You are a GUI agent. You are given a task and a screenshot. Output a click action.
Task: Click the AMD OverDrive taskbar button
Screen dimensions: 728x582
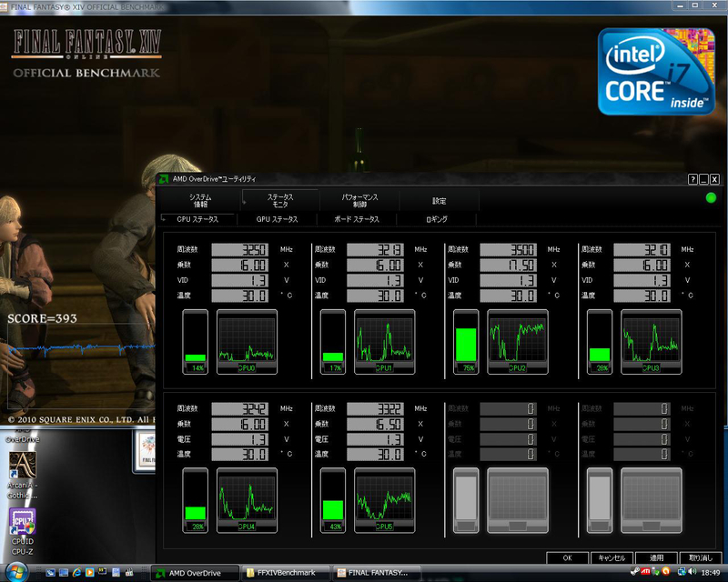tap(196, 573)
